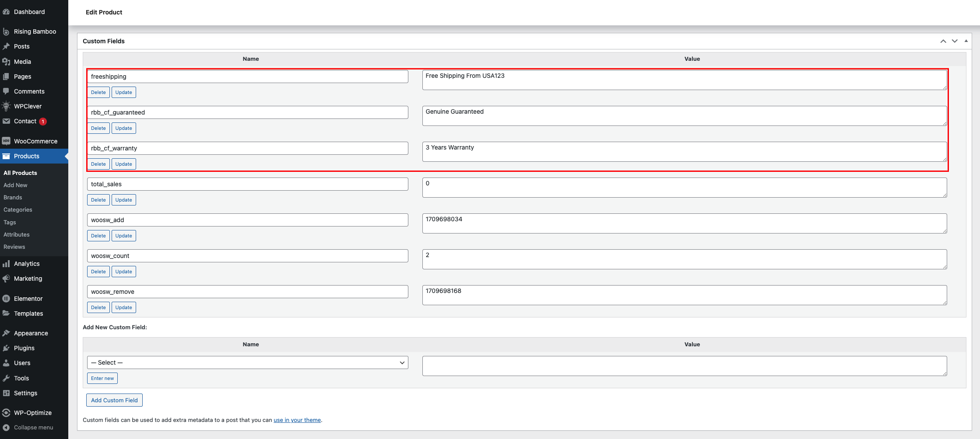Click the Dashboard gauge icon in sidebar
The image size is (980, 439).
click(6, 12)
